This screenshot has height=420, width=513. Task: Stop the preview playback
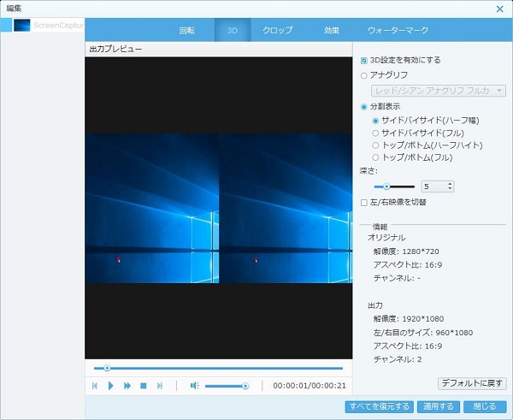(x=144, y=386)
